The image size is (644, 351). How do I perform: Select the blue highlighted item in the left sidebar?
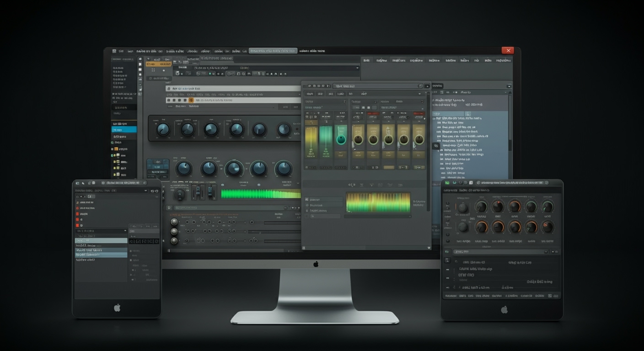tap(124, 130)
